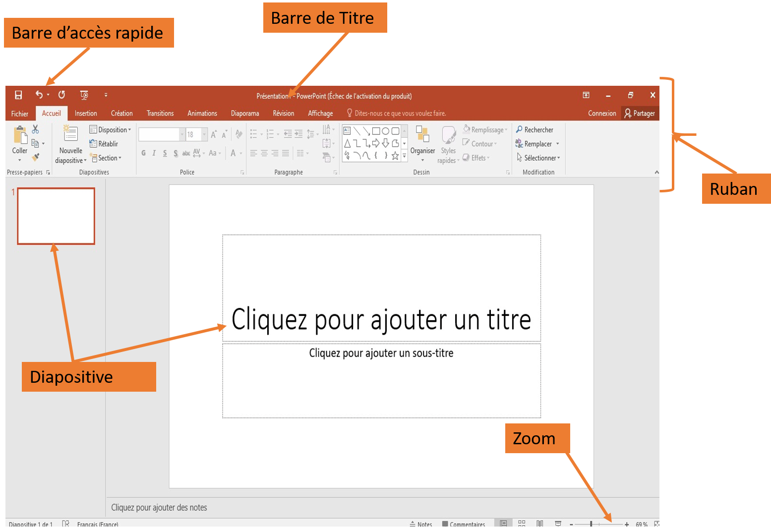The width and height of the screenshot is (771, 532).
Task: Open the Sélectionner dropdown
Action: (x=539, y=158)
